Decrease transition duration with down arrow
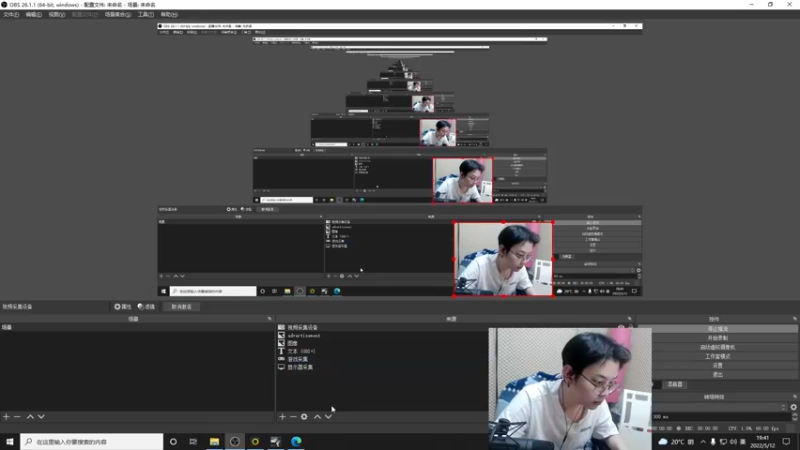This screenshot has width=800, height=450. (x=794, y=419)
